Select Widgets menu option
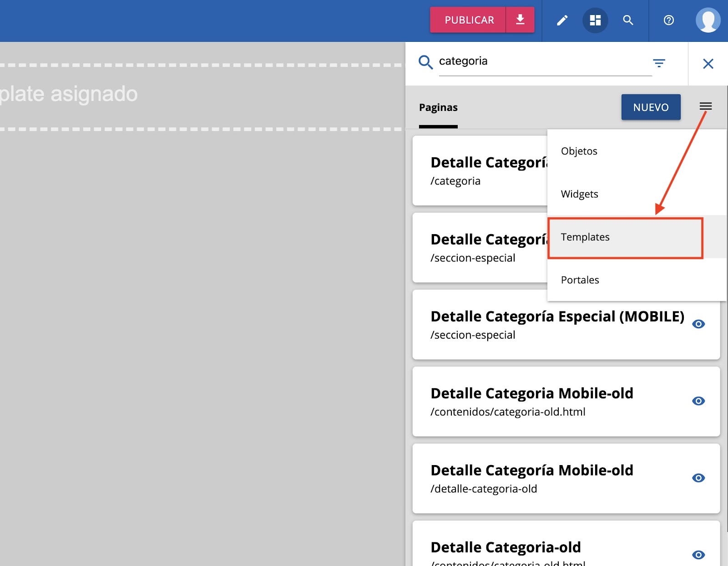728x566 pixels. pos(579,194)
